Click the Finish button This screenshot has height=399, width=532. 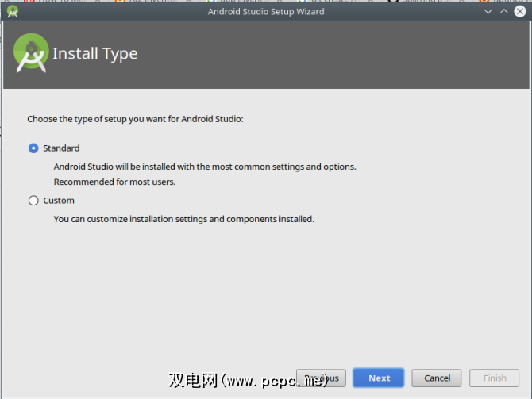[495, 378]
